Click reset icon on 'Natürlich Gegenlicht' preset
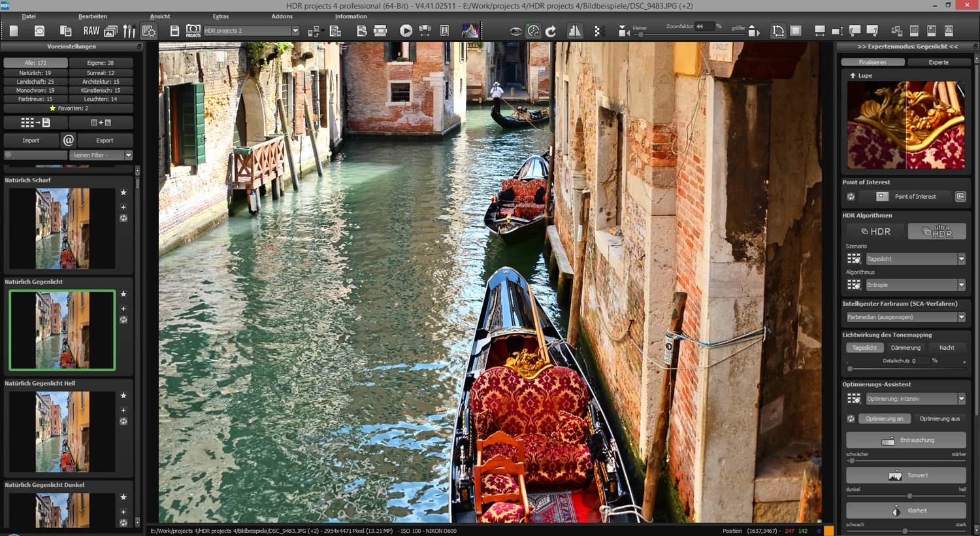Viewport: 980px width, 536px height. pyautogui.click(x=123, y=320)
